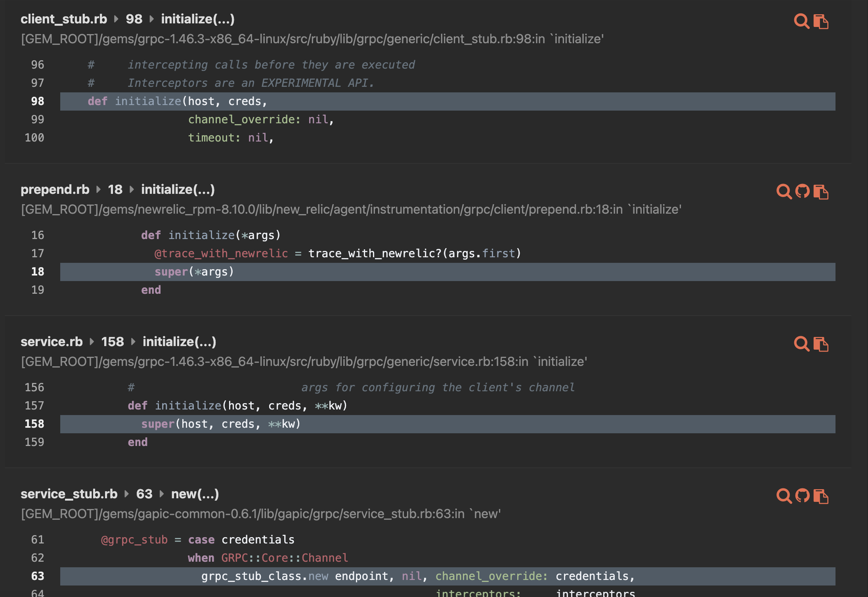Click line number 98 in client_stub.rb
Image resolution: width=868 pixels, height=597 pixels.
pyautogui.click(x=37, y=101)
